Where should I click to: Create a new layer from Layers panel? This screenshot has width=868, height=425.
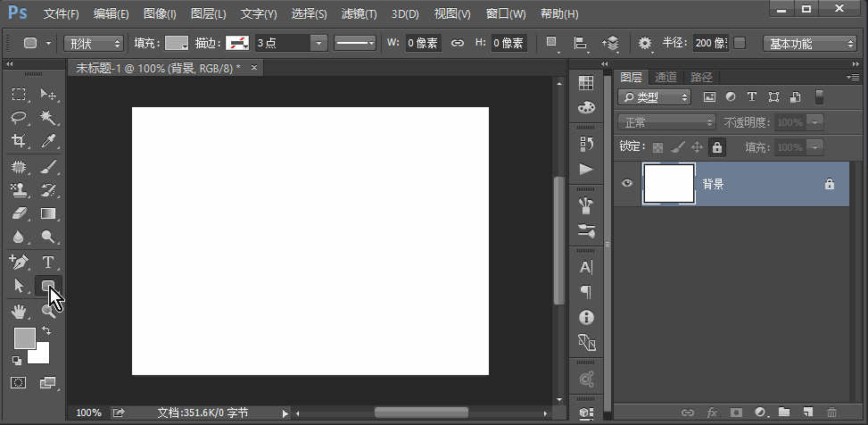[x=807, y=412]
